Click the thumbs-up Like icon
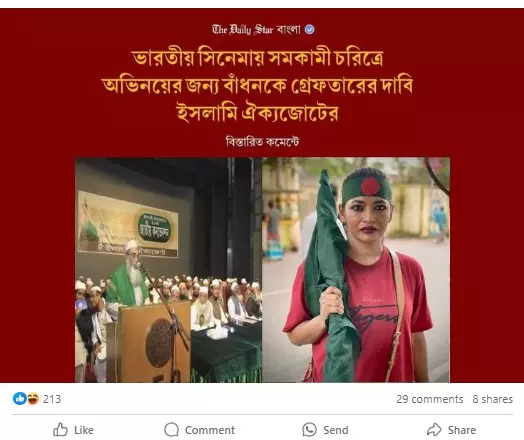524x440 pixels. click(x=60, y=429)
